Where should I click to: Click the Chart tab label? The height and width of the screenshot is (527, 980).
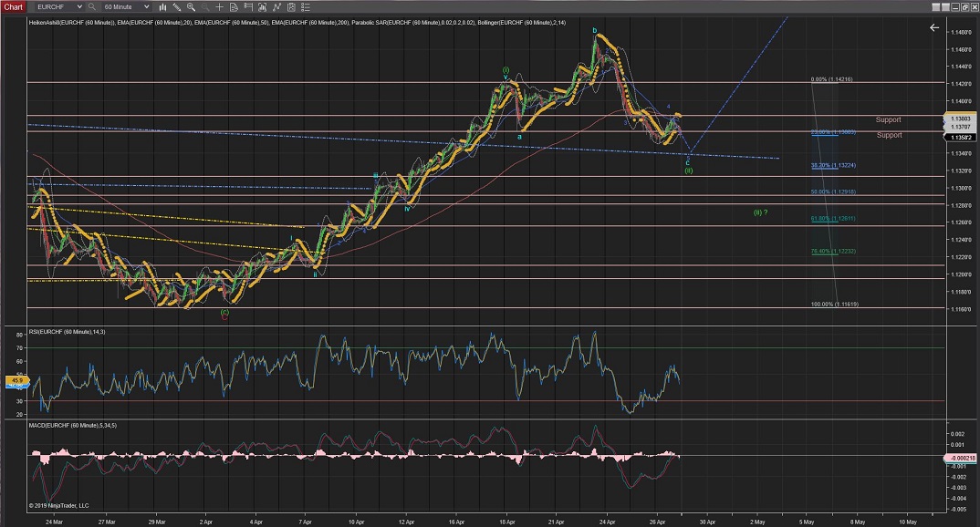(14, 6)
